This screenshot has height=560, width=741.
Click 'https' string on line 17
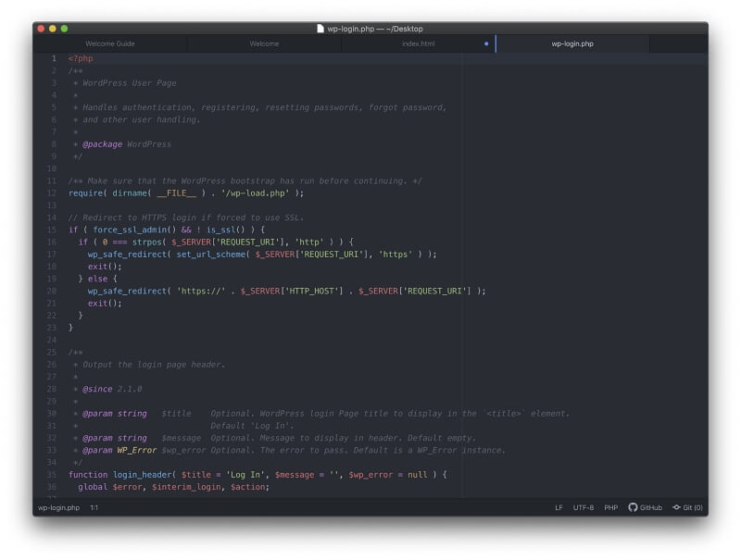[x=396, y=255]
